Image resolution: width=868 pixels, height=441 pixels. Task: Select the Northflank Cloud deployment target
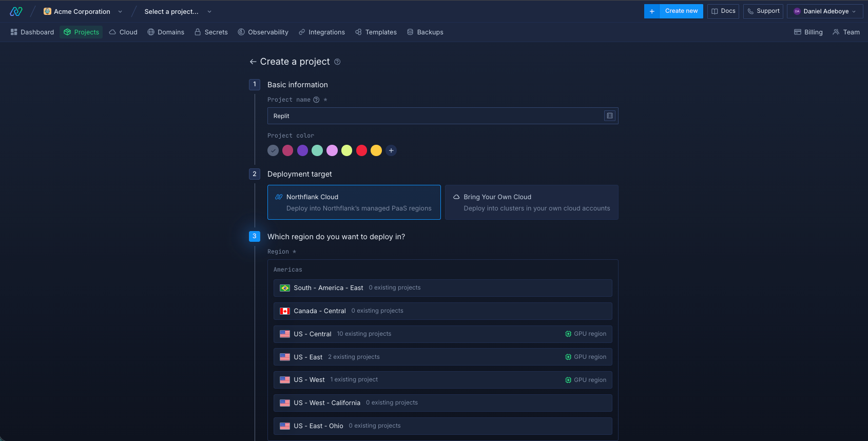354,202
